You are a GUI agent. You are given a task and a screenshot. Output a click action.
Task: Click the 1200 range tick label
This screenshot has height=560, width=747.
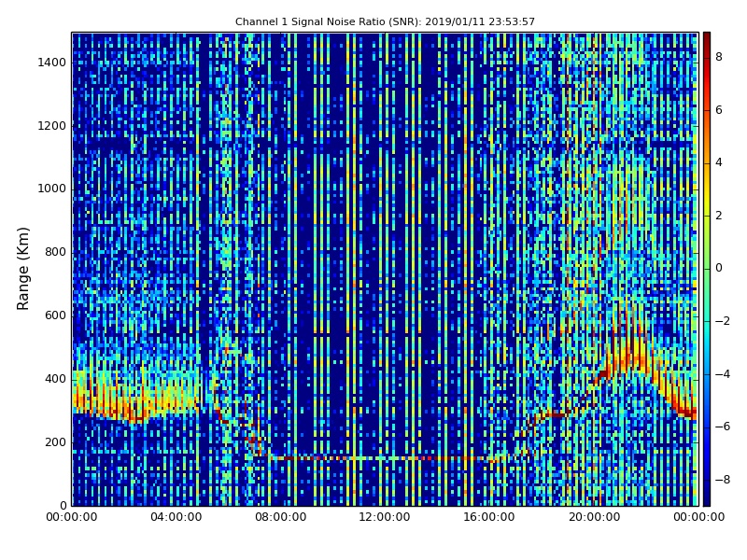[x=52, y=126]
